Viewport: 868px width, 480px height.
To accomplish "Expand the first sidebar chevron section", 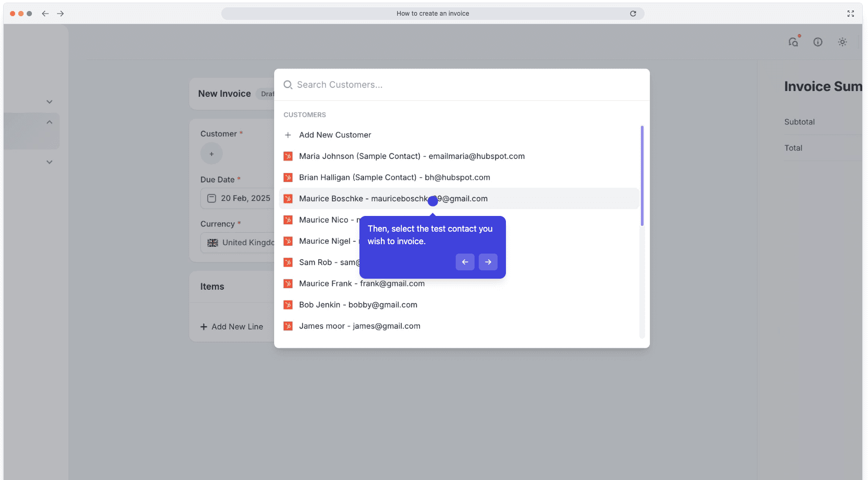I will click(49, 102).
